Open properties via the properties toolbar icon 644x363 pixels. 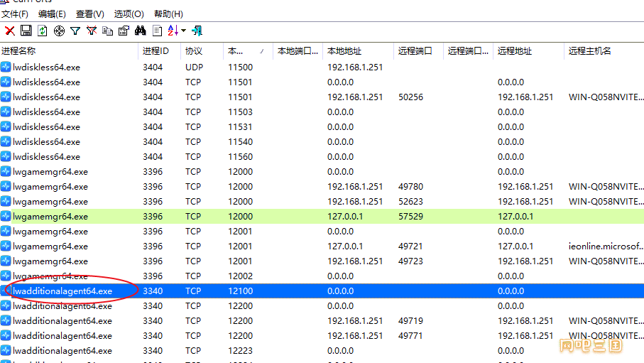click(x=124, y=31)
